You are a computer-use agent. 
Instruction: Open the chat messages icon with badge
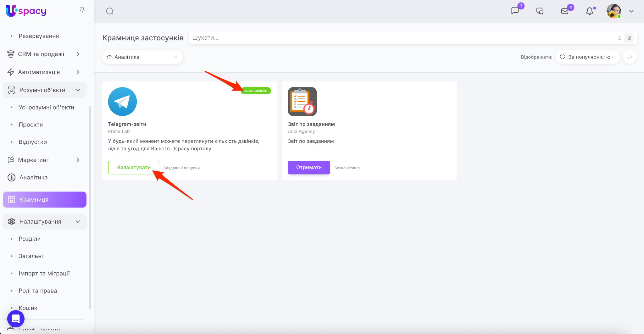point(515,11)
